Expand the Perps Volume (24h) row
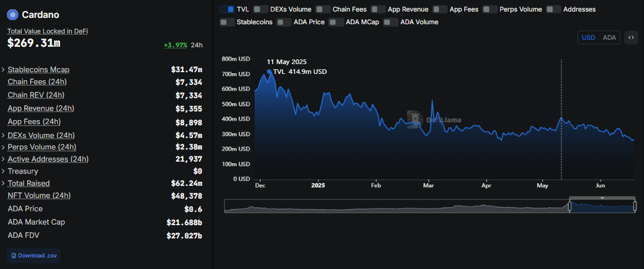 point(3,147)
